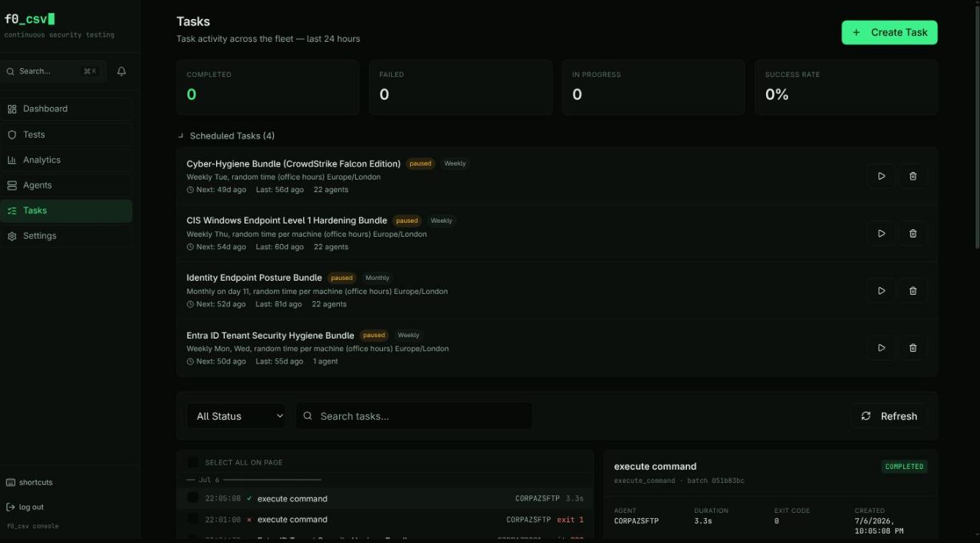Delete the Identity Endpoint Posture Bundle schedule

click(x=913, y=290)
